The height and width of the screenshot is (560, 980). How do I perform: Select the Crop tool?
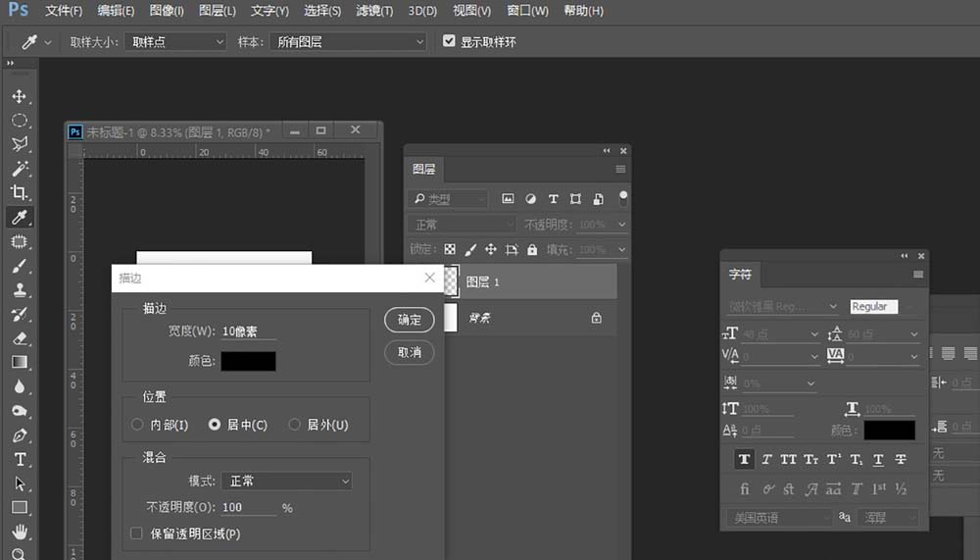pyautogui.click(x=20, y=193)
